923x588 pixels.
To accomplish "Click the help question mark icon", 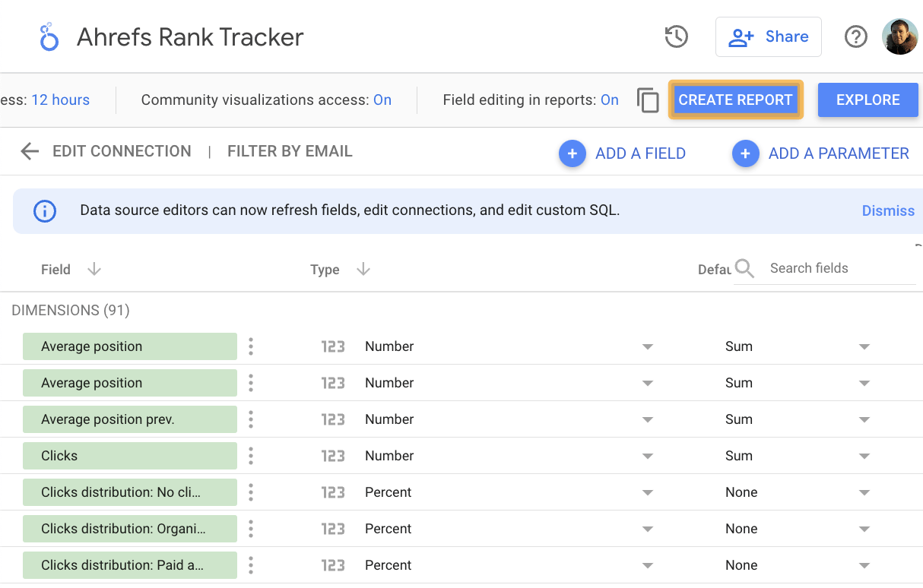I will coord(856,36).
